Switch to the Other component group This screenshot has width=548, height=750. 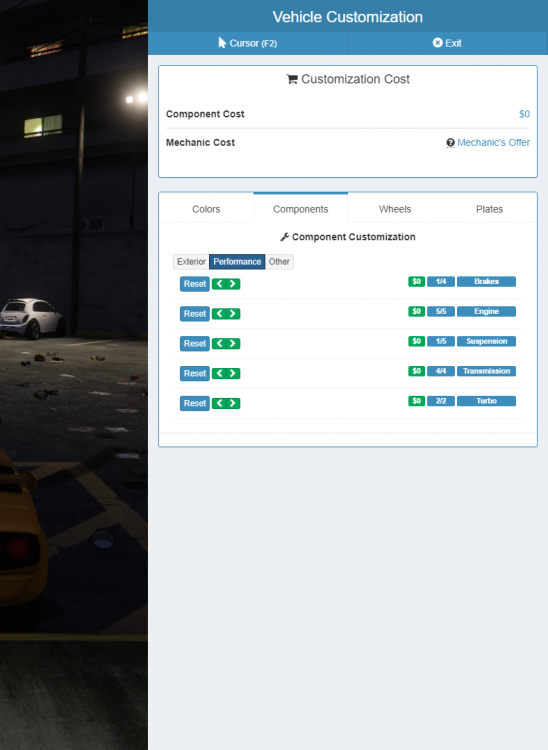tap(279, 262)
